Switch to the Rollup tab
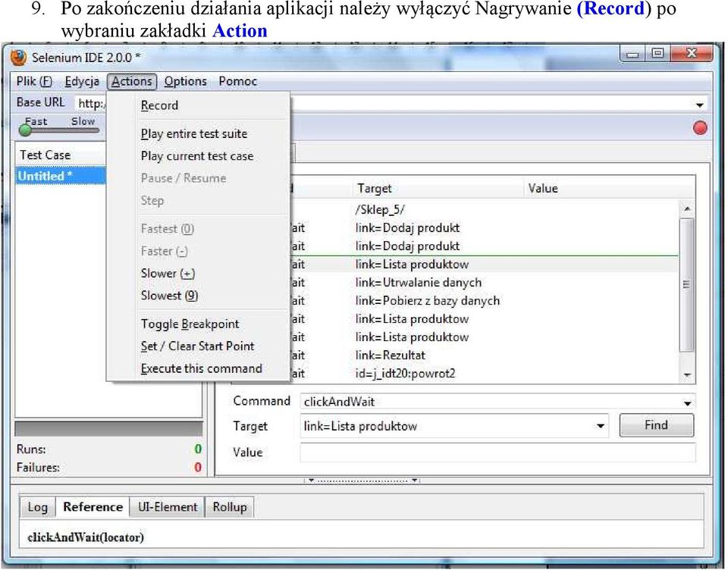This screenshot has height=570, width=728. (x=229, y=507)
